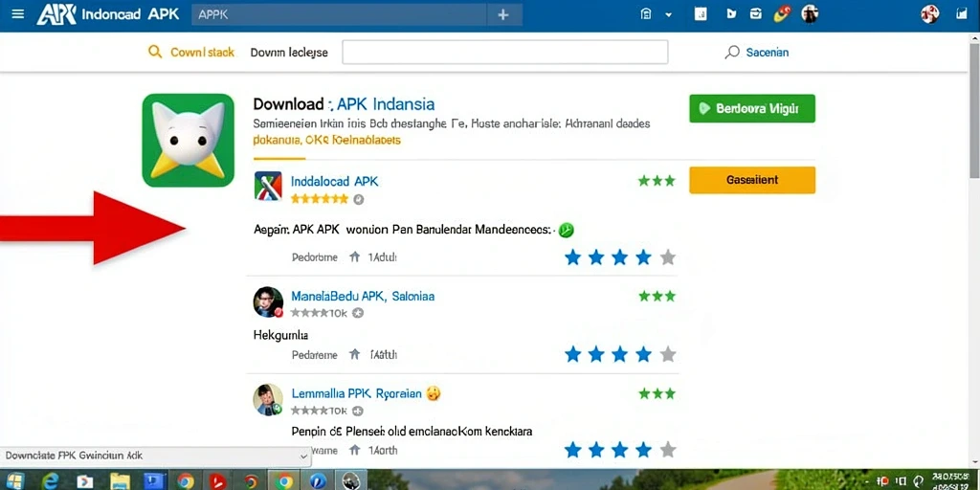Click the green stars on the Lemmallia row
Screen dimensions: 980x490
click(657, 393)
